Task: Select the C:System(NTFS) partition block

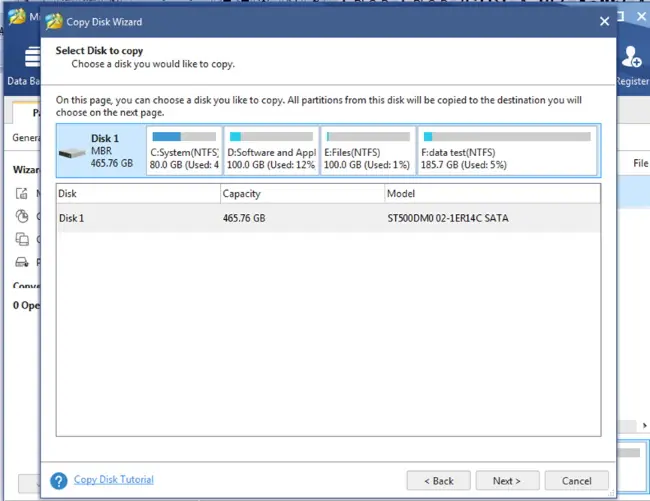Action: [x=184, y=150]
